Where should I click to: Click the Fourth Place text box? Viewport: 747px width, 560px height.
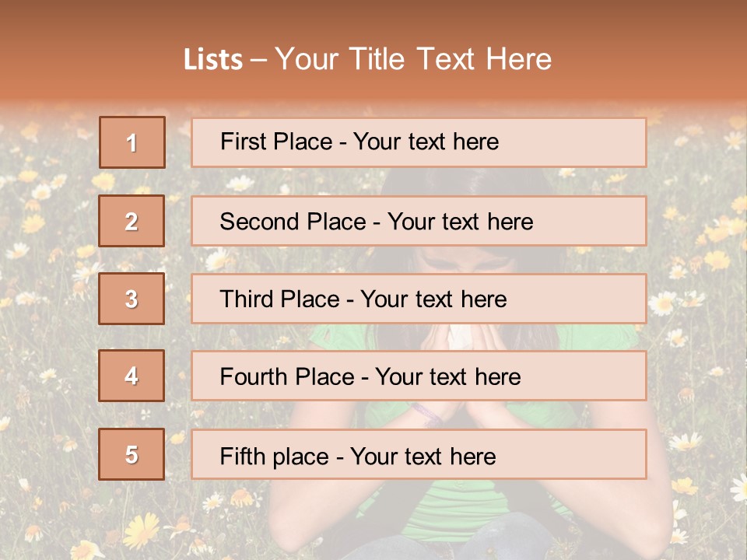click(419, 376)
